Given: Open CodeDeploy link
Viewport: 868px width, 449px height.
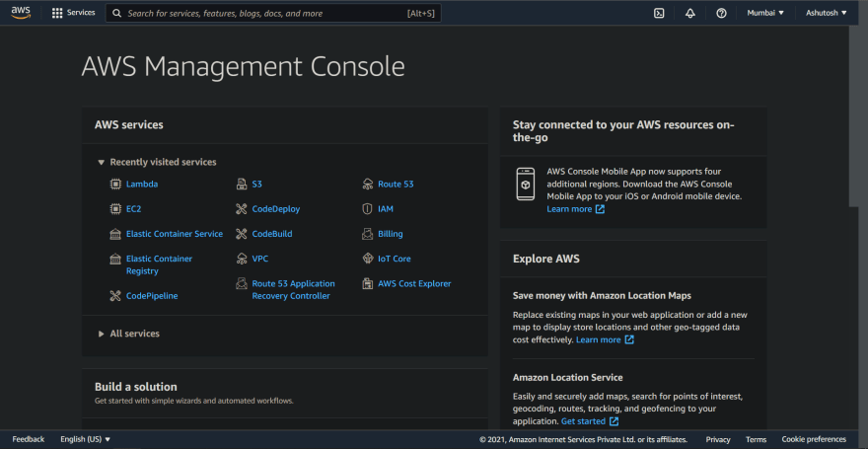Looking at the screenshot, I should [x=275, y=209].
